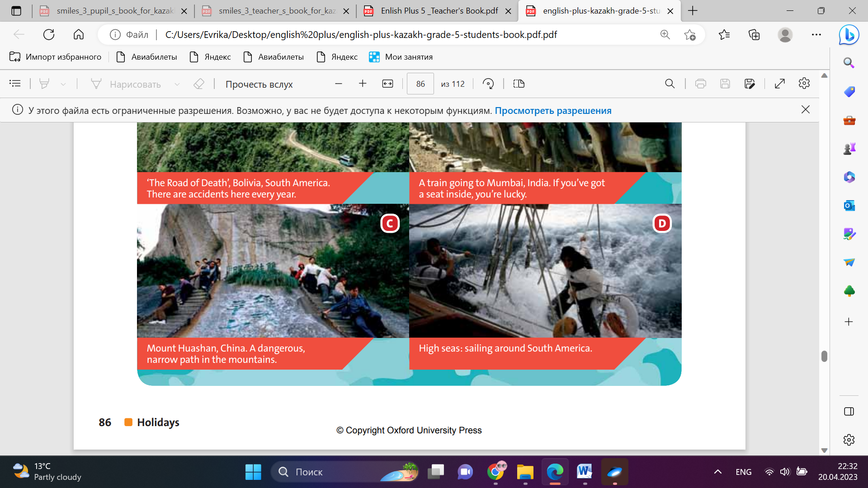Open PDF toolbar settings gear
The height and width of the screenshot is (488, 868).
coord(804,84)
